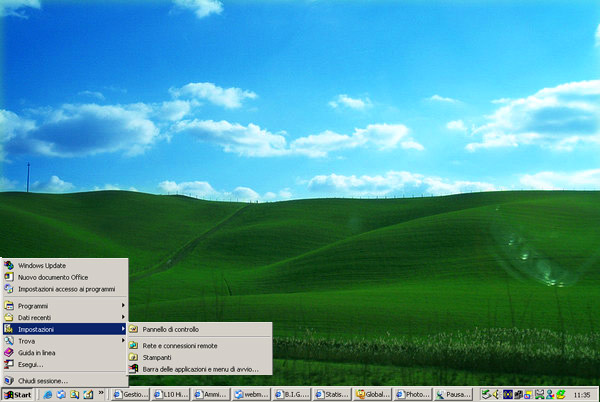Expand the Programmi submenu
This screenshot has height=402, width=600.
[x=65, y=306]
